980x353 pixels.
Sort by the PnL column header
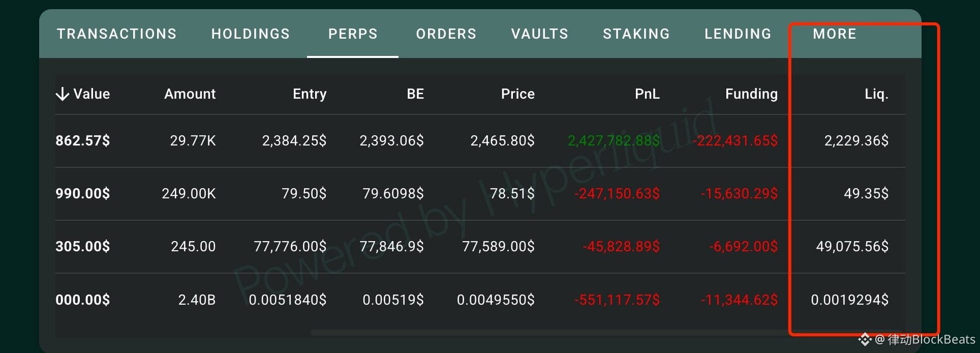647,94
